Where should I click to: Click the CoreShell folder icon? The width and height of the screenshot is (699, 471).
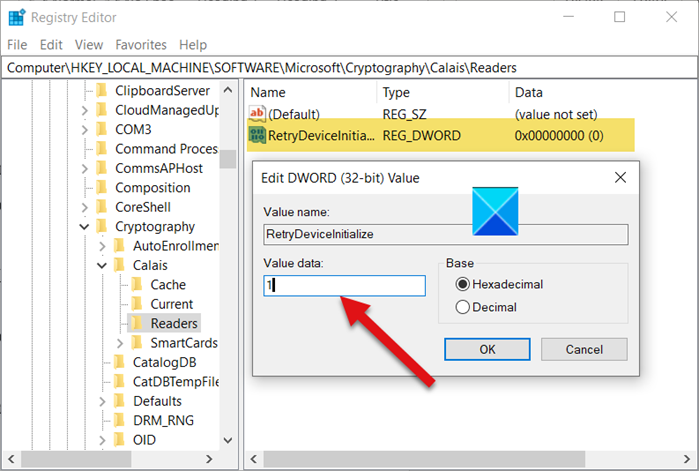[x=102, y=207]
